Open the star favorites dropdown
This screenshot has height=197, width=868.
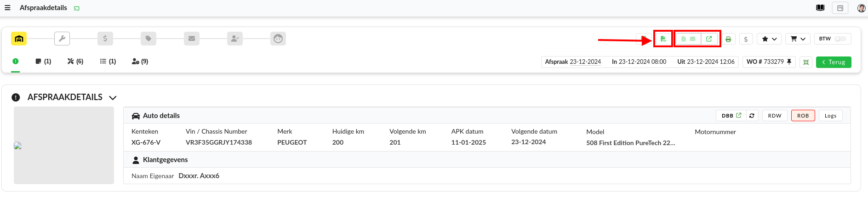769,39
